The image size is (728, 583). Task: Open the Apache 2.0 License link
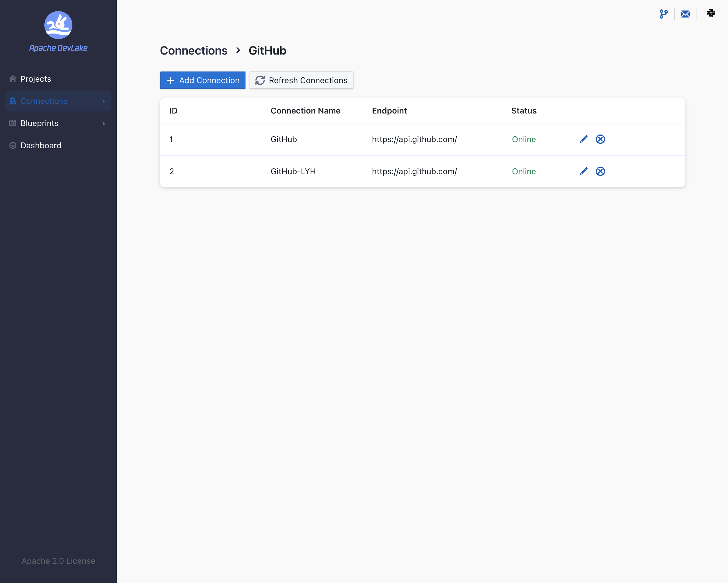58,561
